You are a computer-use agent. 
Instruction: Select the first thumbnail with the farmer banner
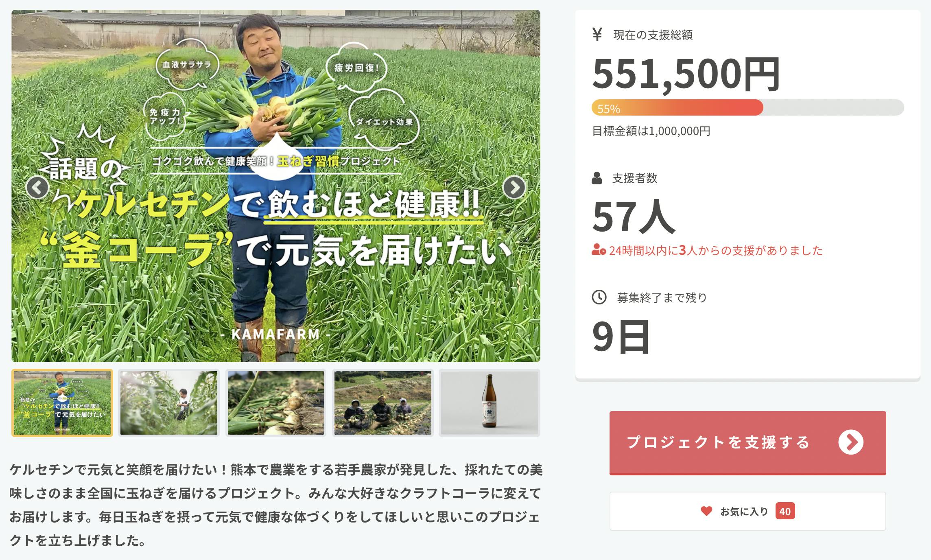coord(62,403)
